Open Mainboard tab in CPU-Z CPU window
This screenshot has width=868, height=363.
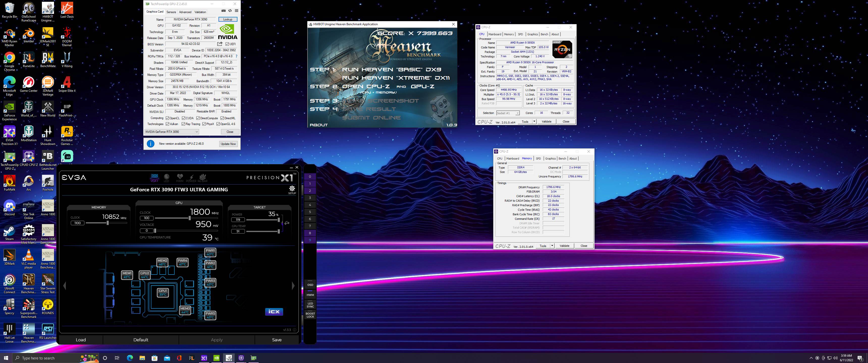pyautogui.click(x=495, y=34)
